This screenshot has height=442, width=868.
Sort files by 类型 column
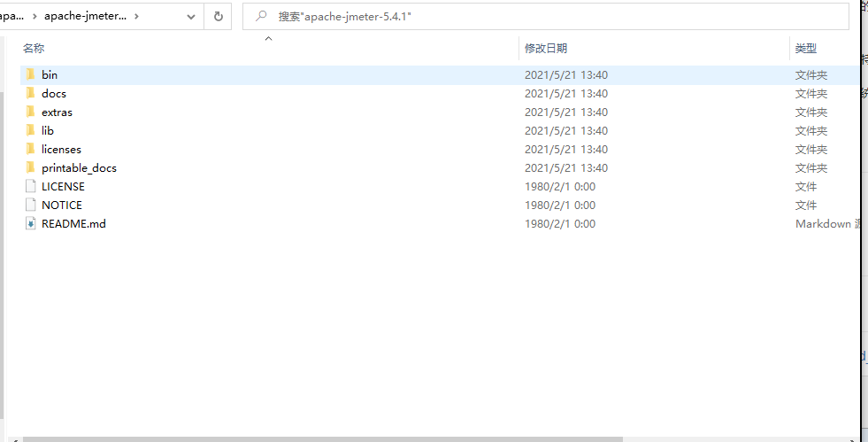pos(806,48)
